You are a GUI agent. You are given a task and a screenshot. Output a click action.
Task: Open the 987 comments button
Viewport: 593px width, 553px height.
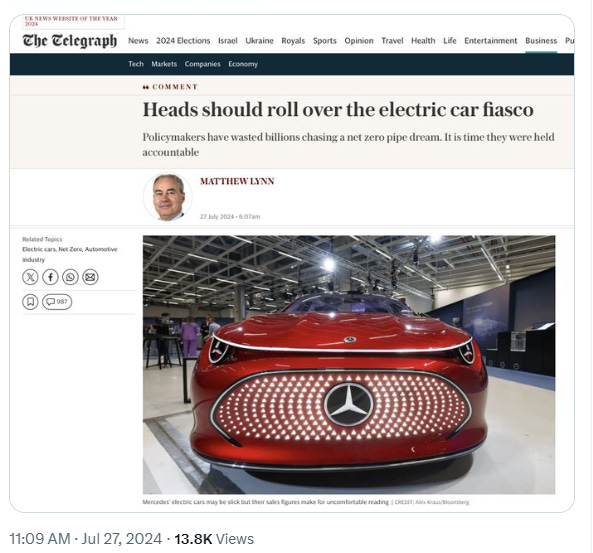click(57, 302)
